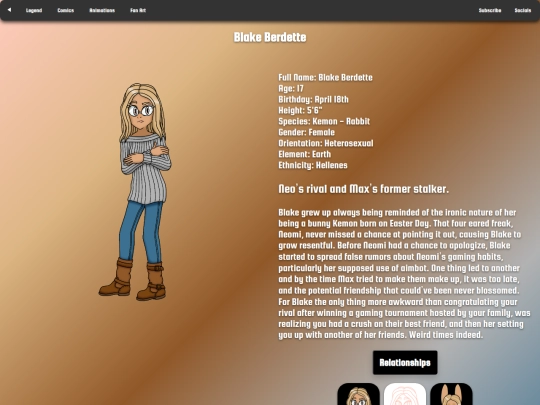This screenshot has width=540, height=405.
Task: Click the 'Neo's rival and Max's former stalker.' tagline
Action: point(364,189)
